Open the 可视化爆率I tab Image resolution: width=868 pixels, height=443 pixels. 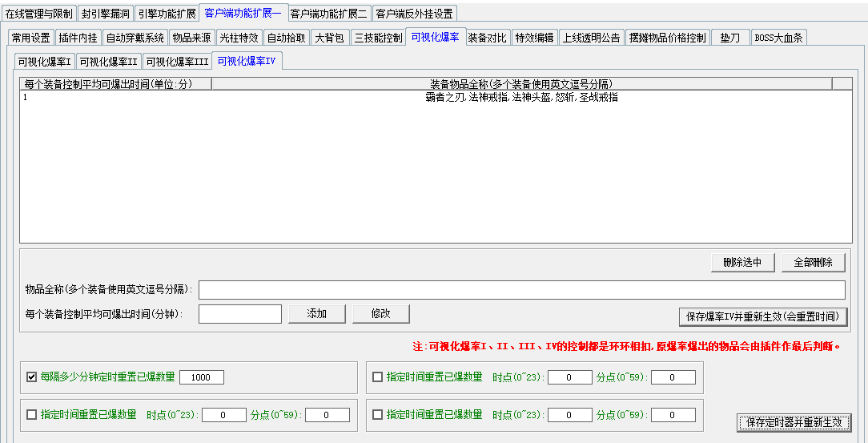click(x=44, y=62)
